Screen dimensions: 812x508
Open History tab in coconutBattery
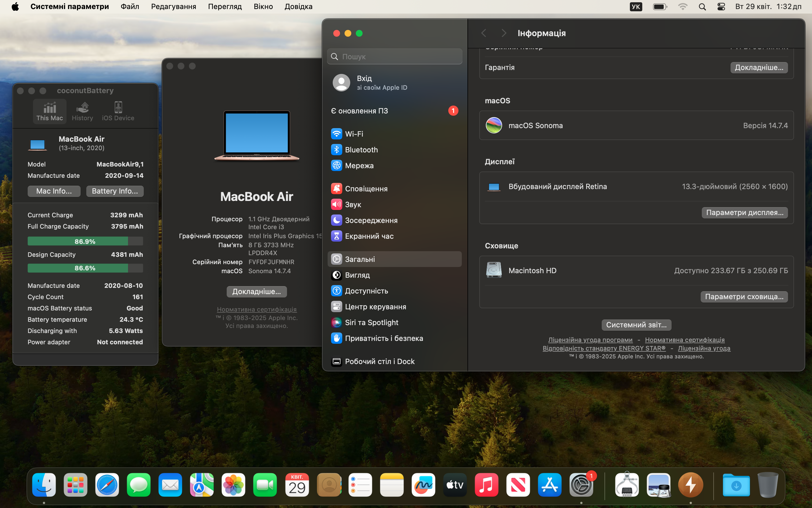click(x=82, y=111)
